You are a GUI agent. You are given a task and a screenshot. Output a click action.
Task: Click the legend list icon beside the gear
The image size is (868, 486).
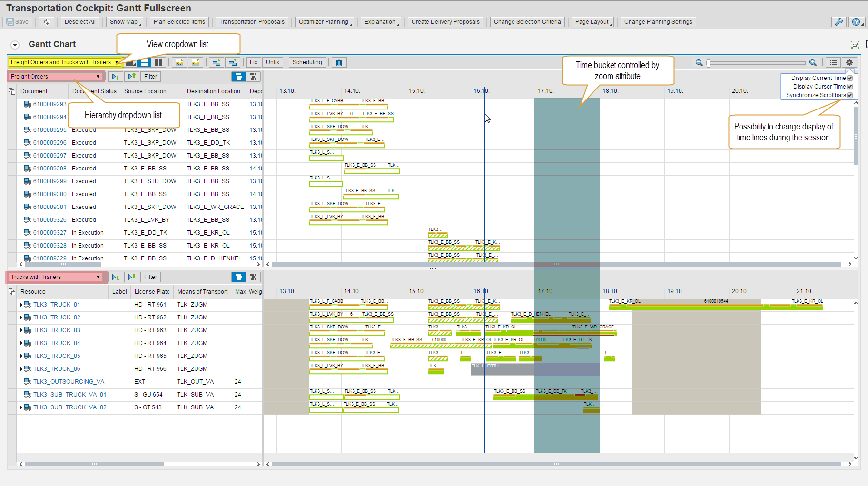(x=833, y=62)
